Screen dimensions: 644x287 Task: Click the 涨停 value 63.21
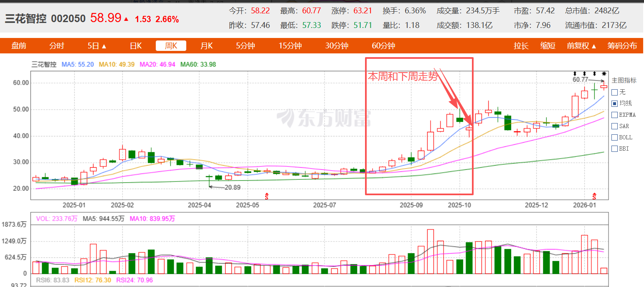pyautogui.click(x=363, y=11)
